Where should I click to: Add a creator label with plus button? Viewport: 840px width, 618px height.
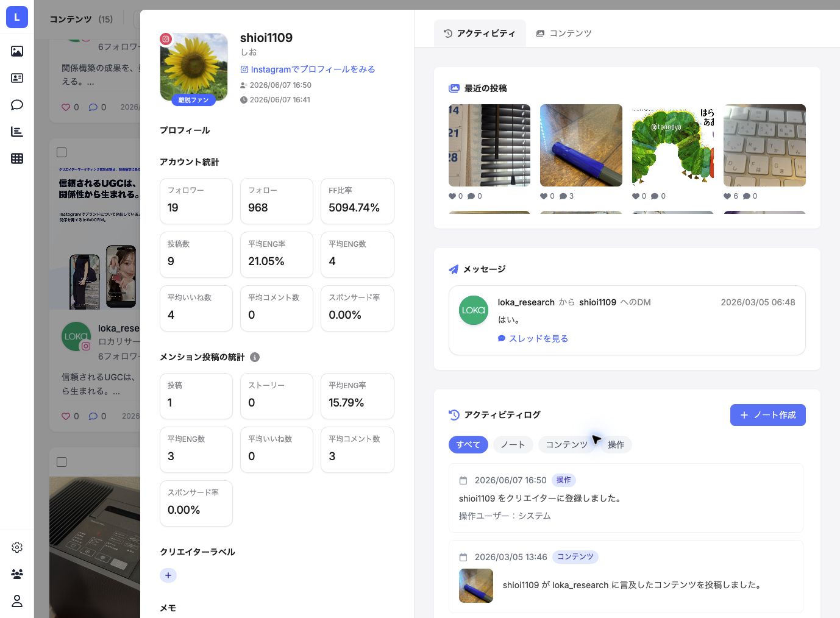click(168, 575)
